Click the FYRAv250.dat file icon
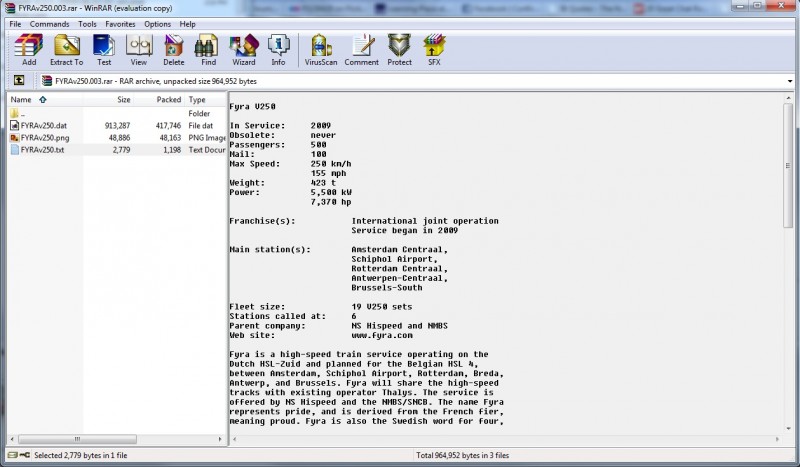Screen dimensions: 800x467 (14, 125)
